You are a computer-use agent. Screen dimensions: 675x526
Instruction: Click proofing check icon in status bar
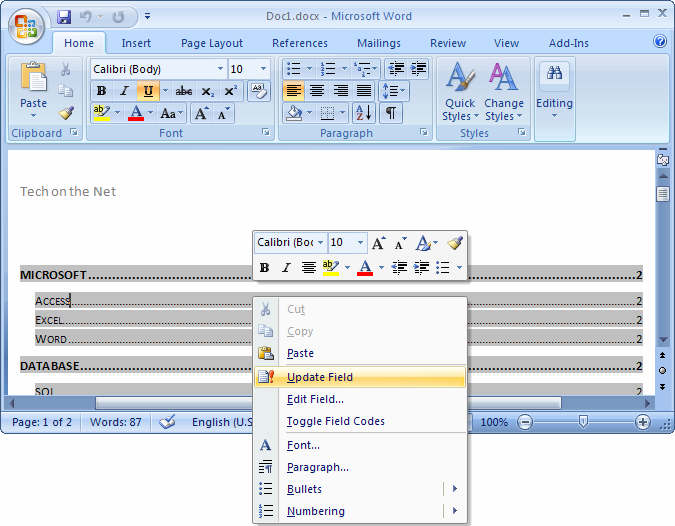point(167,422)
